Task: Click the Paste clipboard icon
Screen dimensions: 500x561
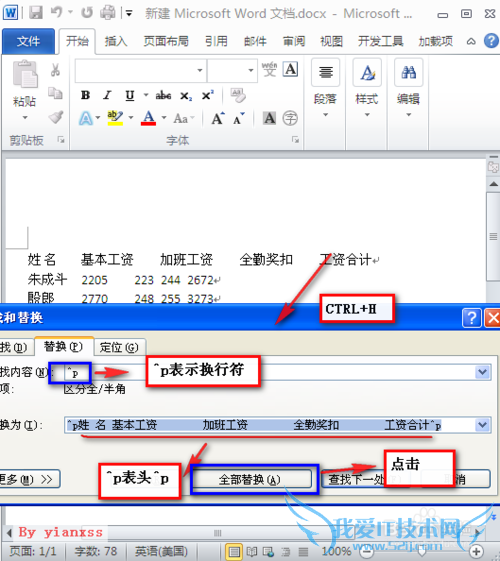Action: click(25, 74)
